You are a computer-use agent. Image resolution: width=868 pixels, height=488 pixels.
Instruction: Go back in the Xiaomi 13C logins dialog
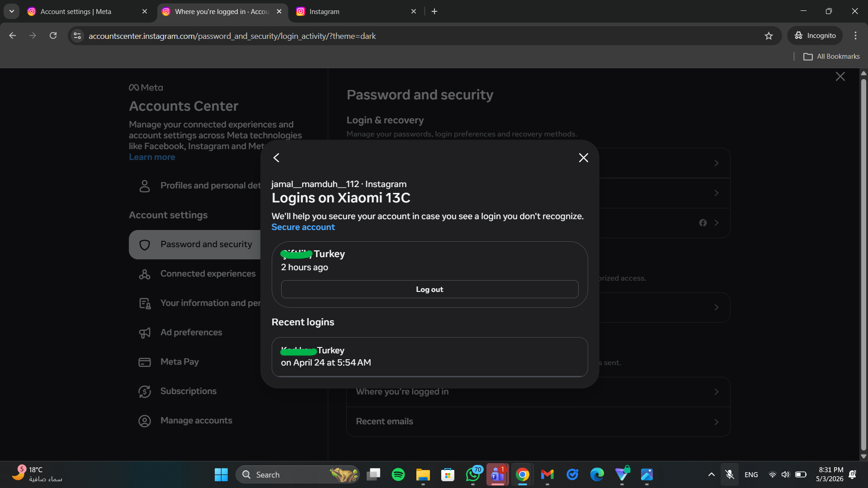coord(276,158)
